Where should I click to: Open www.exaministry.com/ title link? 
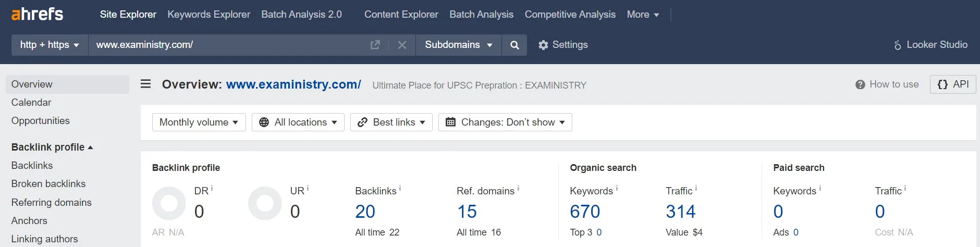pos(293,84)
